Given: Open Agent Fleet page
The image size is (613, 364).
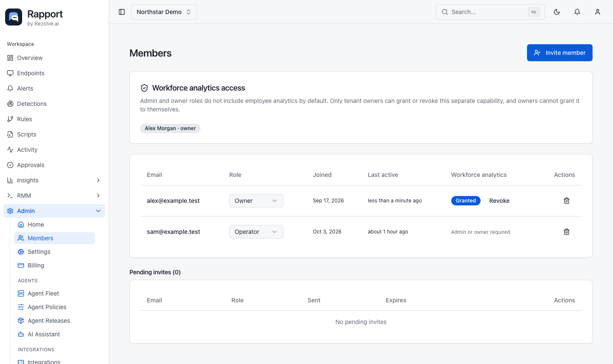Looking at the screenshot, I should [54, 293].
